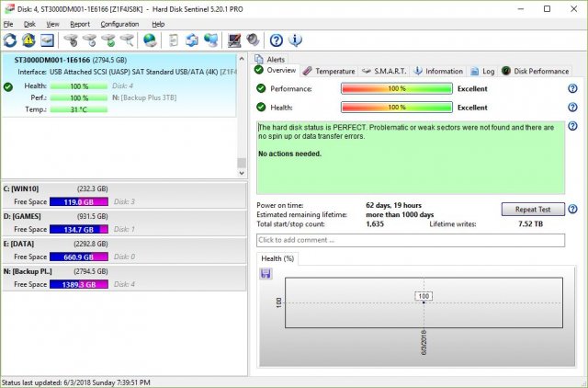This screenshot has width=588, height=388.
Task: Click the disk with magnifier icon
Action: pos(127,40)
